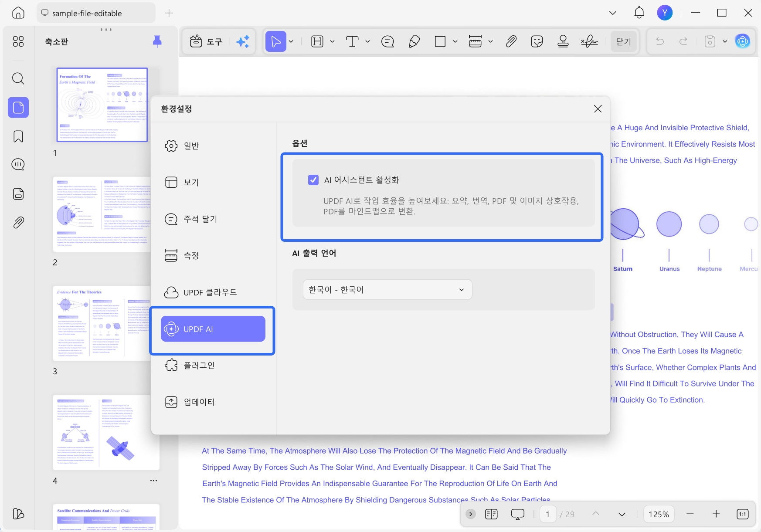Open the page 4 more options ellipsis

tap(153, 481)
